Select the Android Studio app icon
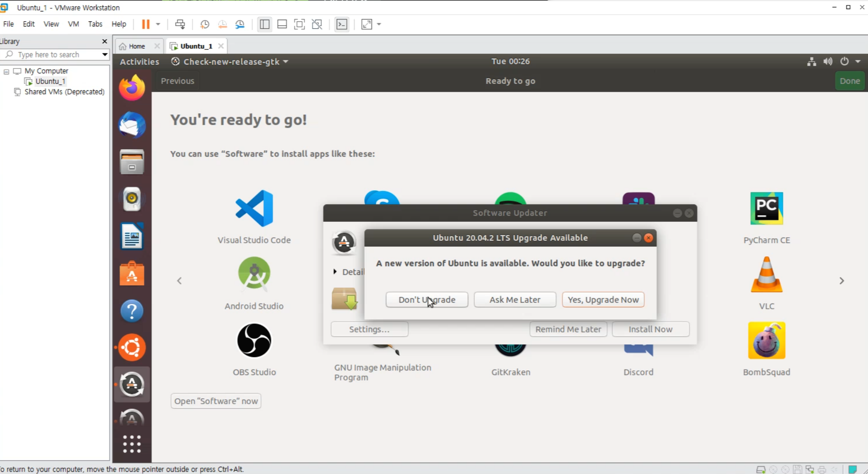Image resolution: width=868 pixels, height=474 pixels. coord(254,273)
